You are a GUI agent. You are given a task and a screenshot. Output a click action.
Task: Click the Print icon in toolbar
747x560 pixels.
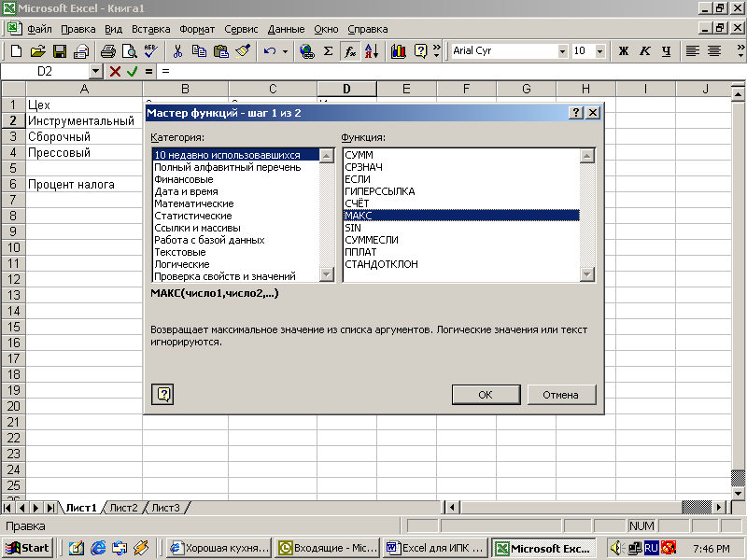coord(108,51)
